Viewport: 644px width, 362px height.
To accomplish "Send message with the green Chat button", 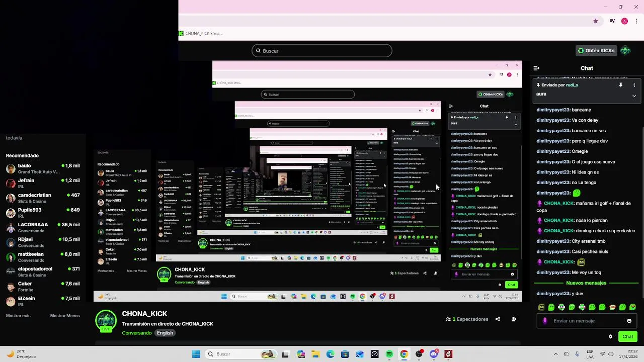I will (628, 336).
